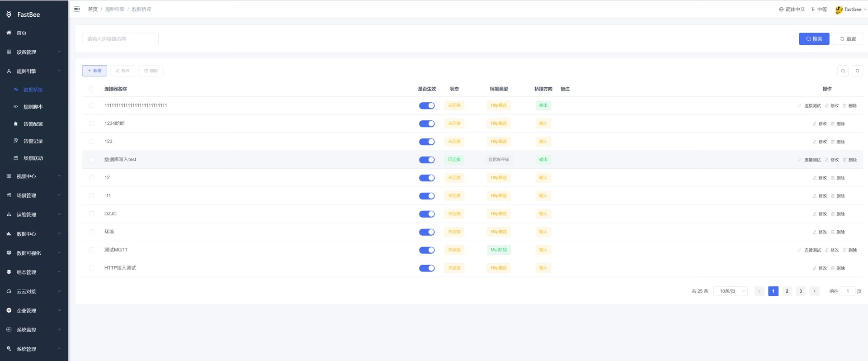Viewport: 868px width, 361px height.
Task: Click the language globe icon
Action: click(x=781, y=9)
